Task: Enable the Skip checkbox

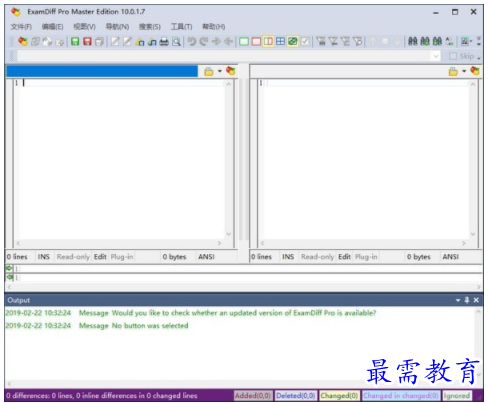Action: tap(453, 56)
